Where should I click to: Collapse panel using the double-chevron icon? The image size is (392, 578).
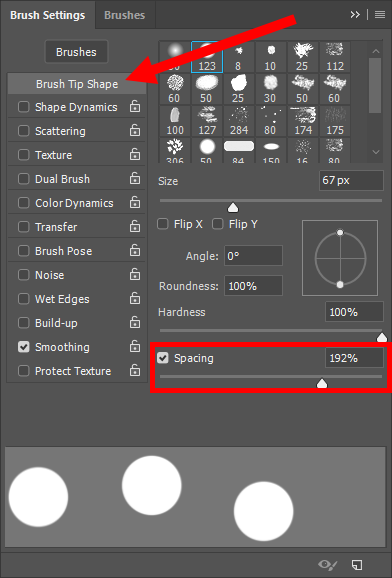tap(355, 15)
